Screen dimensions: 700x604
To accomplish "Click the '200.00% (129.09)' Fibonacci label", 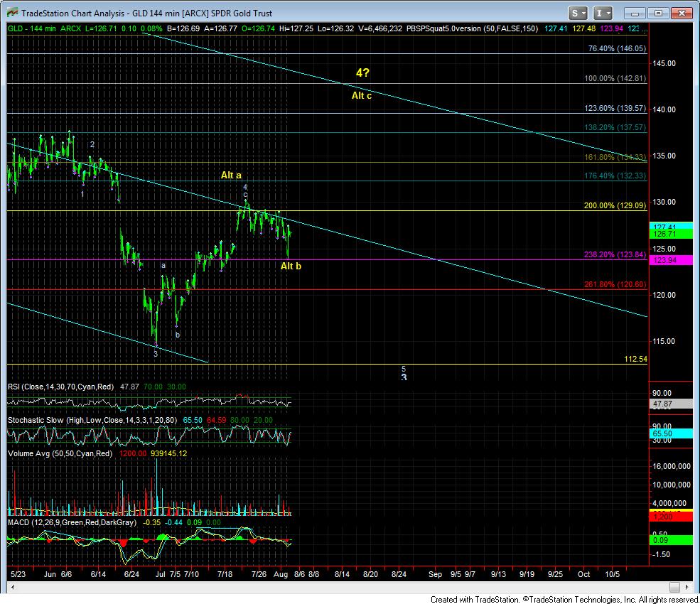I will [x=615, y=206].
